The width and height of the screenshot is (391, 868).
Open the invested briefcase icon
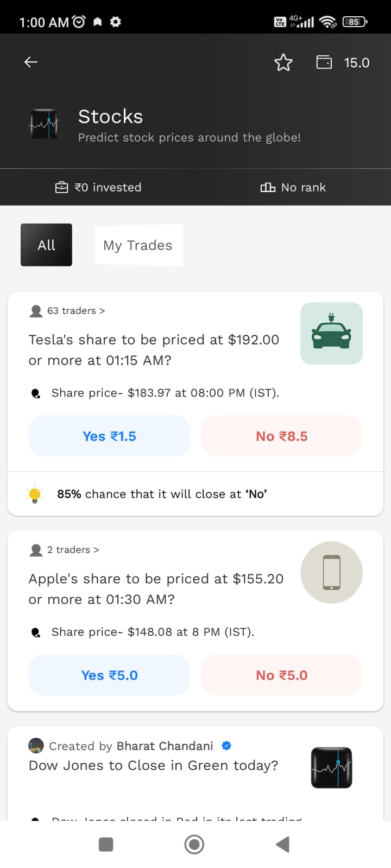(62, 188)
